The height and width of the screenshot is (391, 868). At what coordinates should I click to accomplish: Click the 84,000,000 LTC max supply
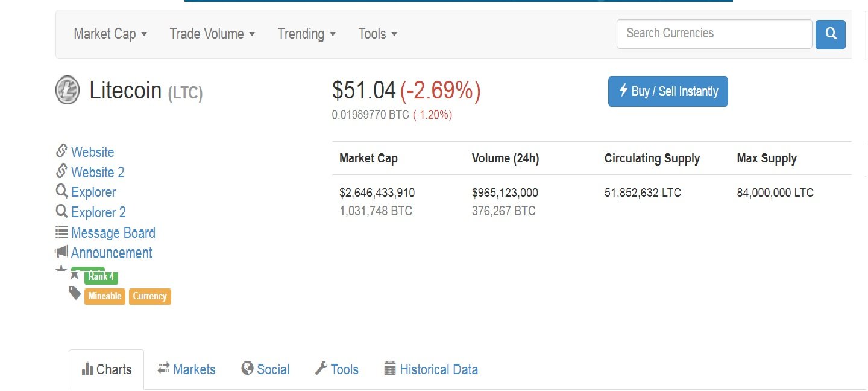775,193
